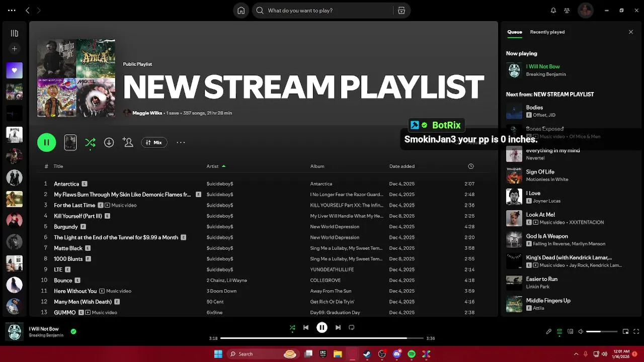Go back in navigation history
Screen dimensions: 644x362
point(28,10)
